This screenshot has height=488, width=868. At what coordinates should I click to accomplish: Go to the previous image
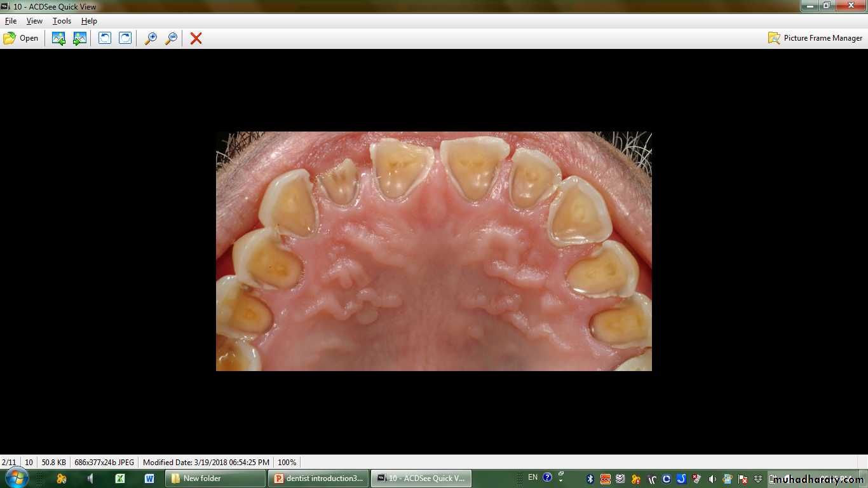58,38
